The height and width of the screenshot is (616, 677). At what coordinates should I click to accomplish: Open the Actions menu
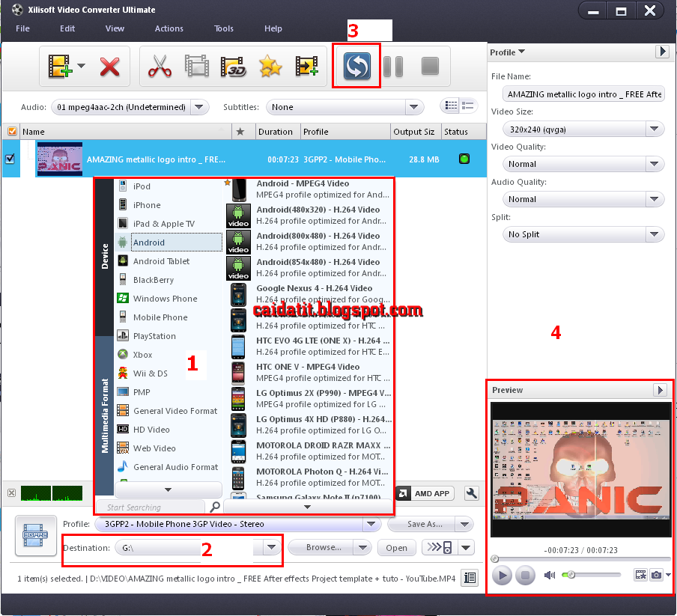click(169, 28)
